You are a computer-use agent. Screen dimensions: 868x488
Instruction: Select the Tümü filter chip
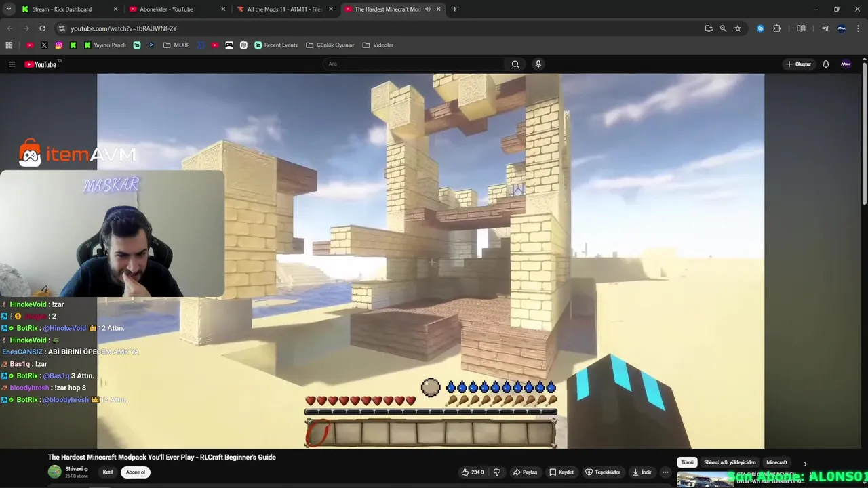point(687,462)
